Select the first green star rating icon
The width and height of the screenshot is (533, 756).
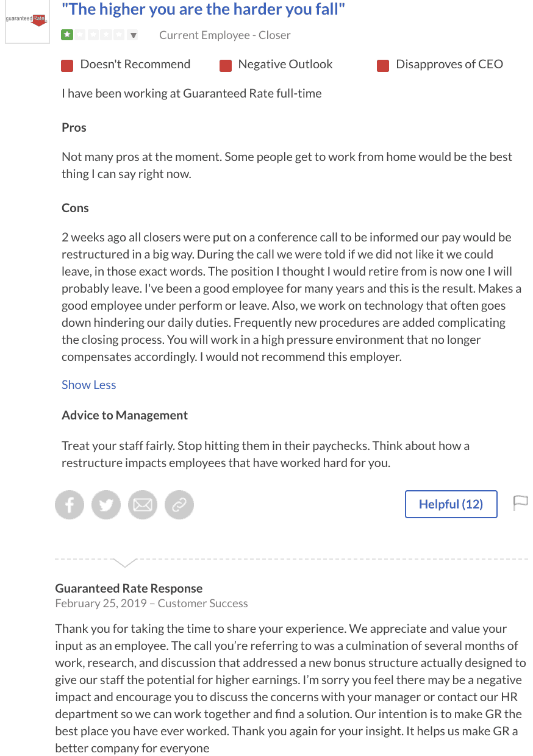point(66,35)
